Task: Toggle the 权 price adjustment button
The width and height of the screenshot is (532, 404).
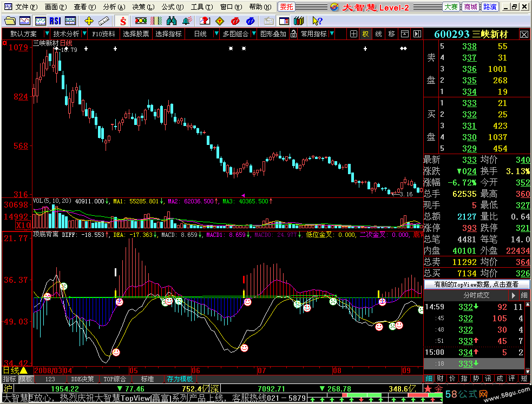Action: coord(365,34)
